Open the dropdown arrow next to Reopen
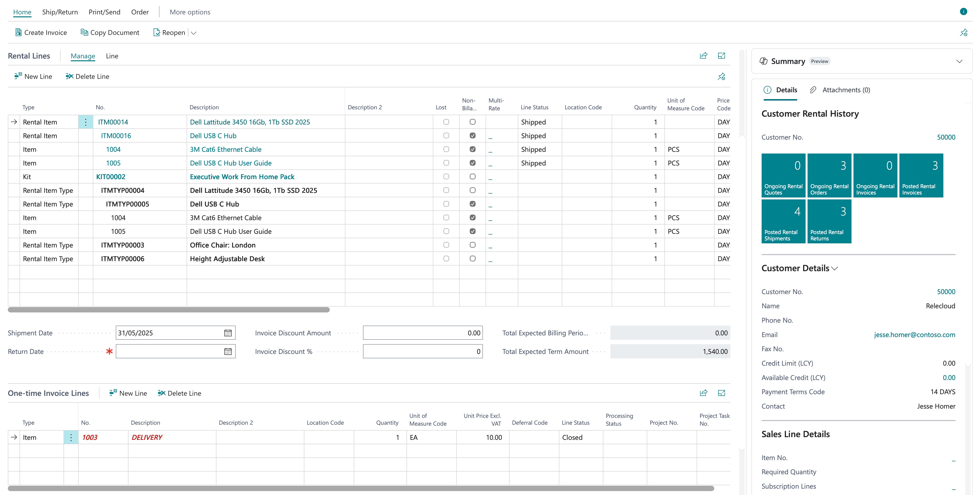The width and height of the screenshot is (980, 495). pyautogui.click(x=194, y=33)
